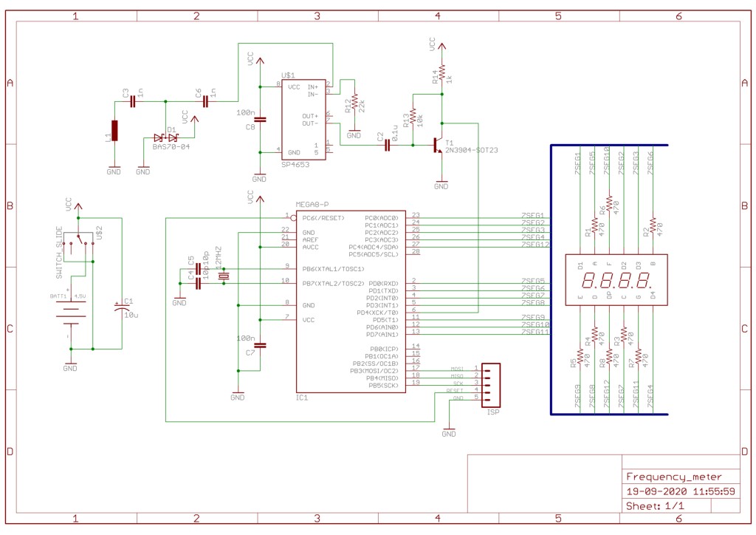Click the MOSI label at ISP connector

(x=457, y=369)
